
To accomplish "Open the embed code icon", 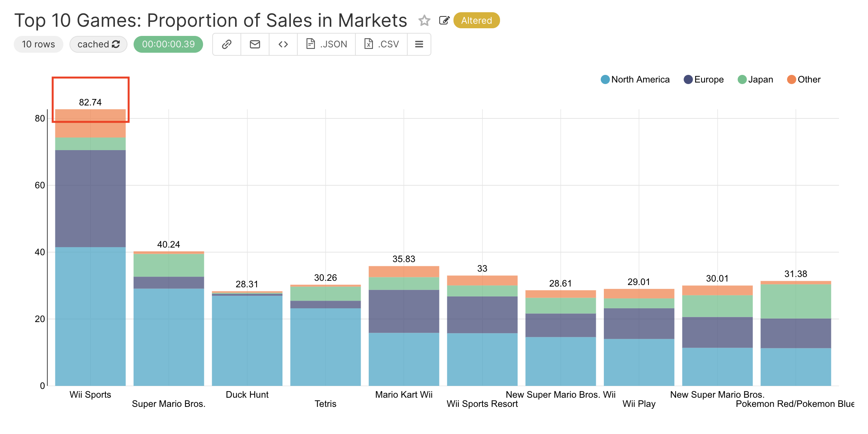I will tap(283, 44).
